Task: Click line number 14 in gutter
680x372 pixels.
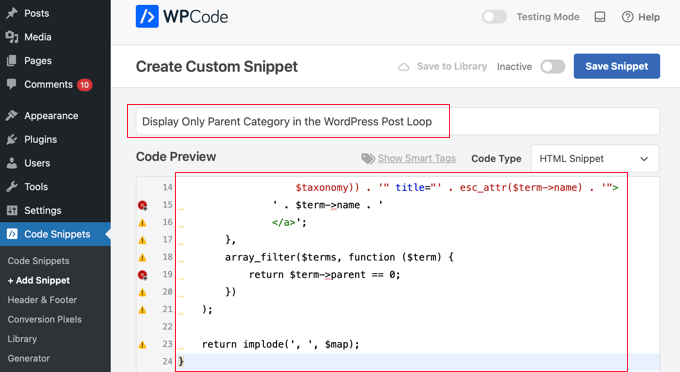Action: (x=167, y=187)
